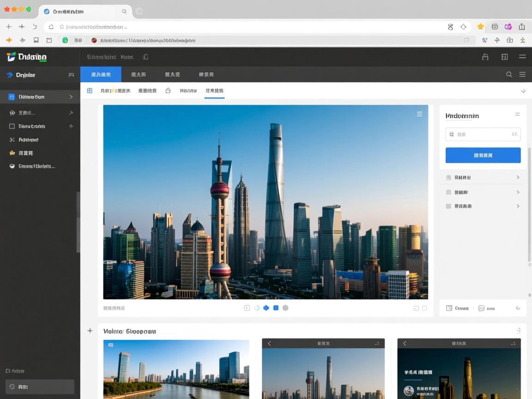Open the river skyline thumbnail in gallery
The height and width of the screenshot is (399, 532).
click(x=176, y=369)
